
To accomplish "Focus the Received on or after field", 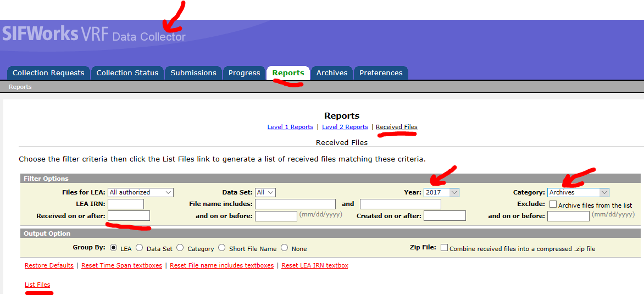I will [x=129, y=216].
